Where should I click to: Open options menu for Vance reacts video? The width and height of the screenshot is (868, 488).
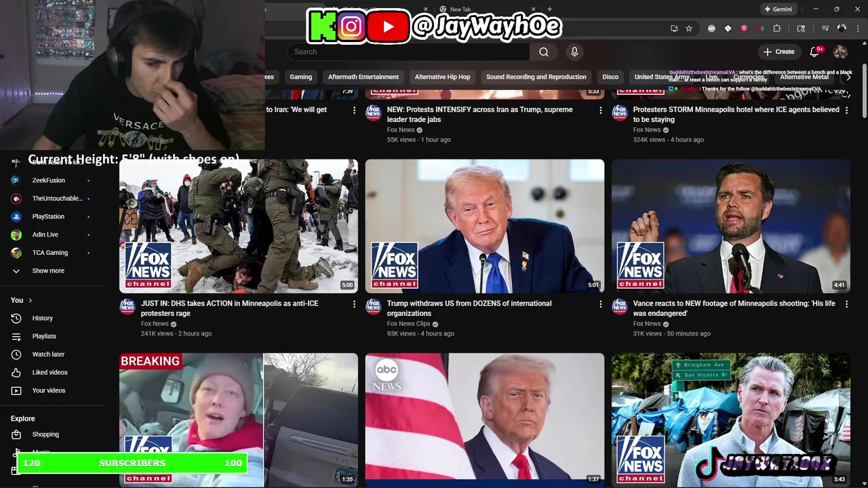click(x=846, y=304)
